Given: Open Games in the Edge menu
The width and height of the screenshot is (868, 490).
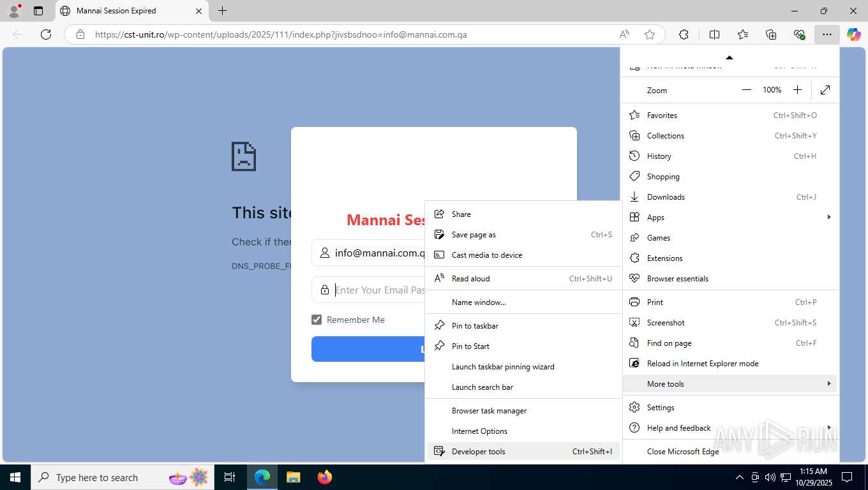Looking at the screenshot, I should 730,238.
